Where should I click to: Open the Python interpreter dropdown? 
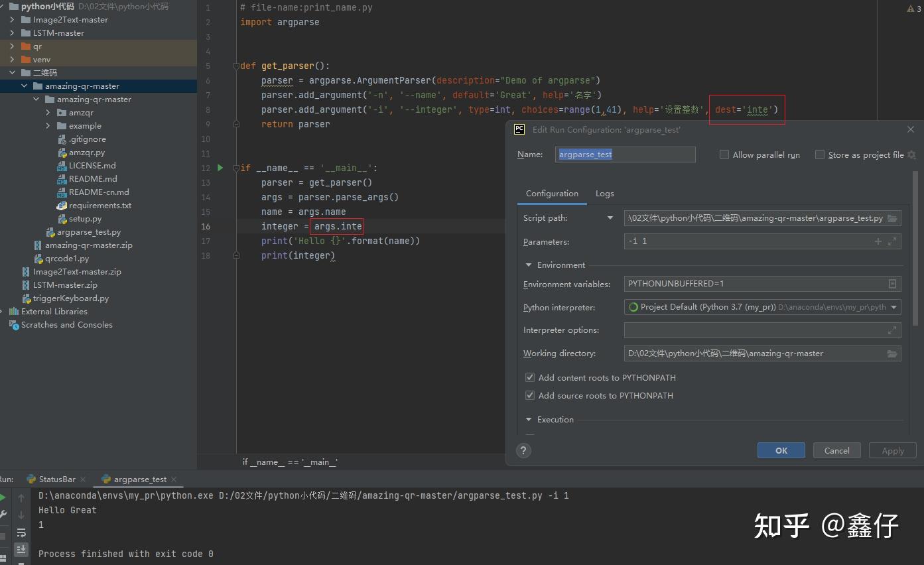[894, 307]
